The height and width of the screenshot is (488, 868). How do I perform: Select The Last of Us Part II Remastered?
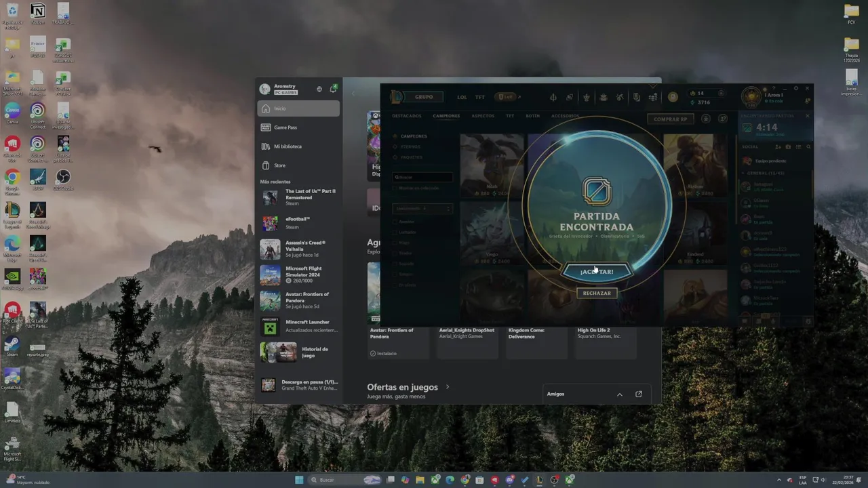pos(299,197)
